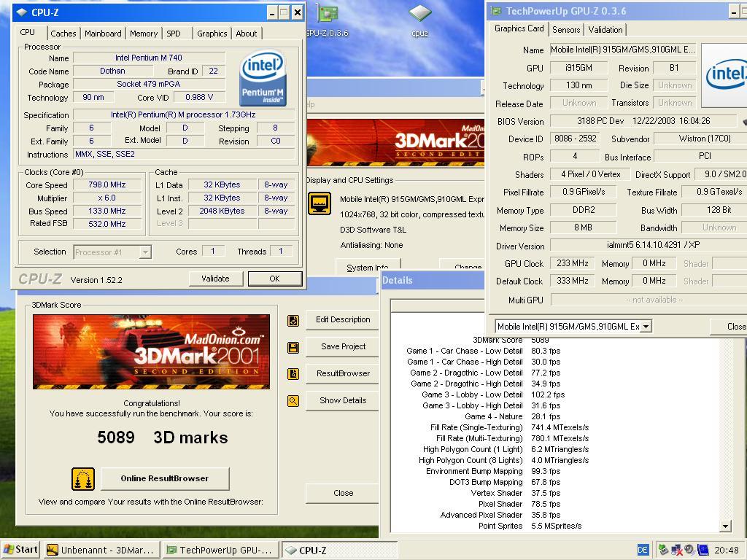
Task: Switch to the Memory tab in CPU-Z
Action: (144, 34)
